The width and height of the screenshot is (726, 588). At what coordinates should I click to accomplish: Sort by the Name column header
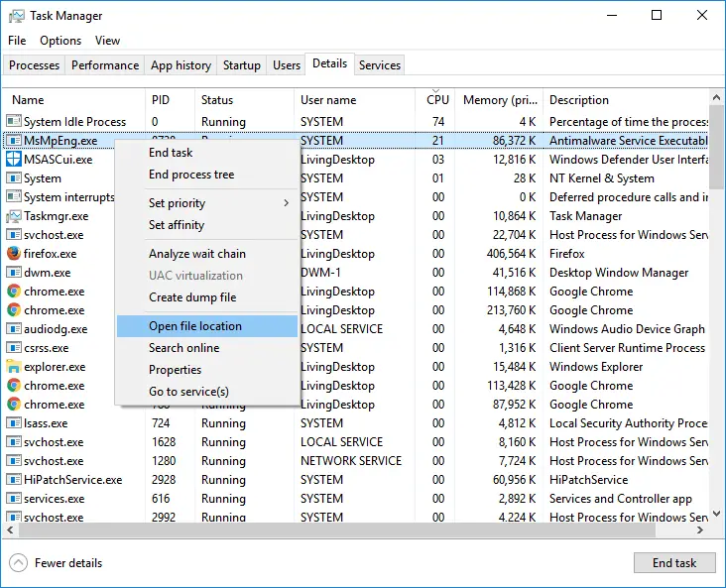click(x=74, y=100)
